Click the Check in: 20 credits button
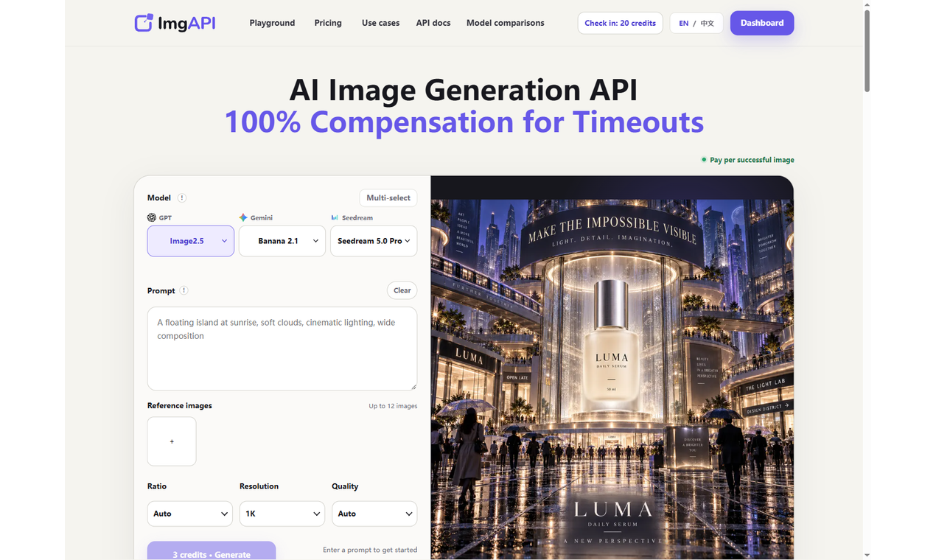936x560 pixels. coord(621,23)
